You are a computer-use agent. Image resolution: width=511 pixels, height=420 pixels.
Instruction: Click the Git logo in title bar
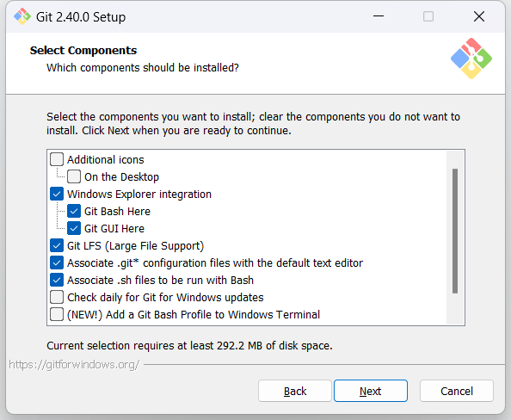point(22,16)
